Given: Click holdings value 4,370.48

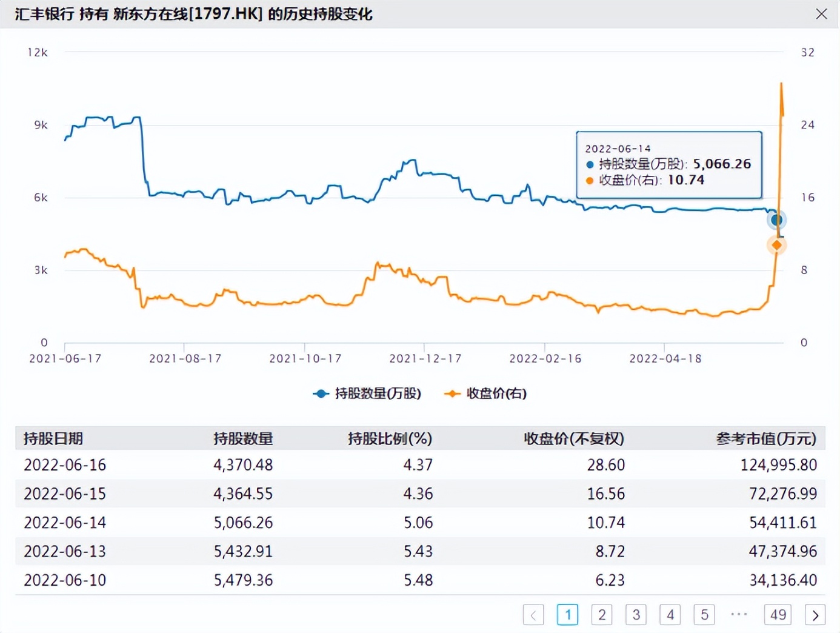Looking at the screenshot, I should click(x=243, y=465).
